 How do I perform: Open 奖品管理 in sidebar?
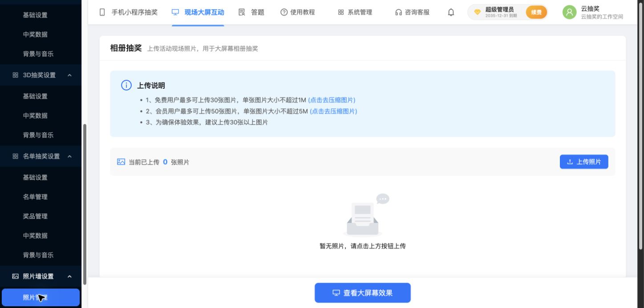35,216
